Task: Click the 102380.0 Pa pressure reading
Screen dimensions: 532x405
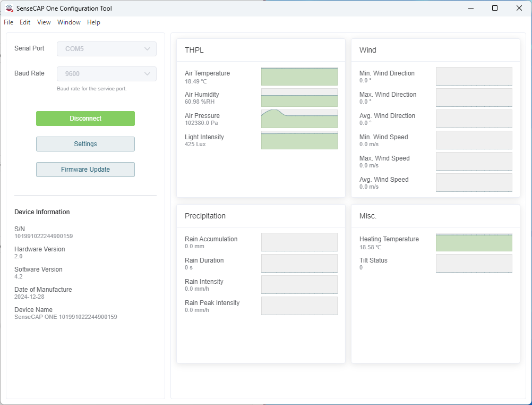Action: (201, 123)
